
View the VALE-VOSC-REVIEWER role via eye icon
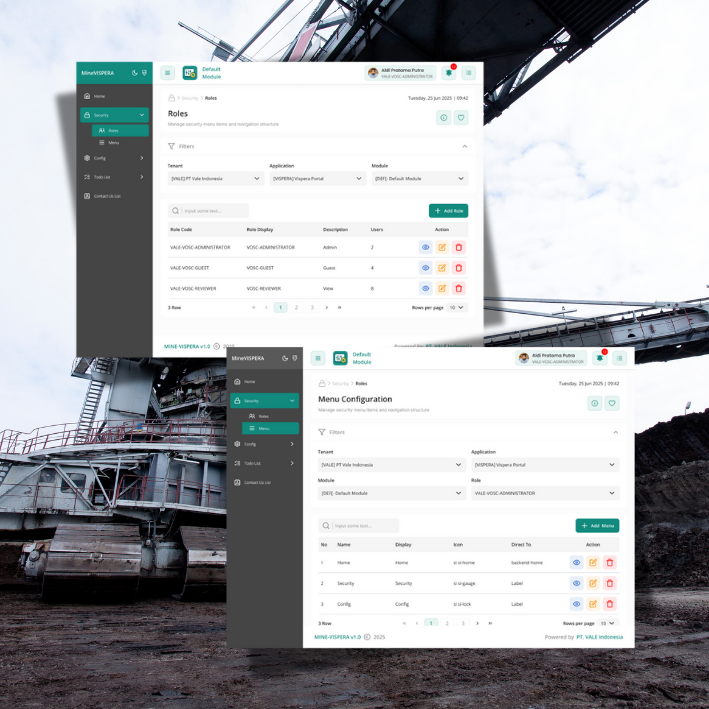426,289
